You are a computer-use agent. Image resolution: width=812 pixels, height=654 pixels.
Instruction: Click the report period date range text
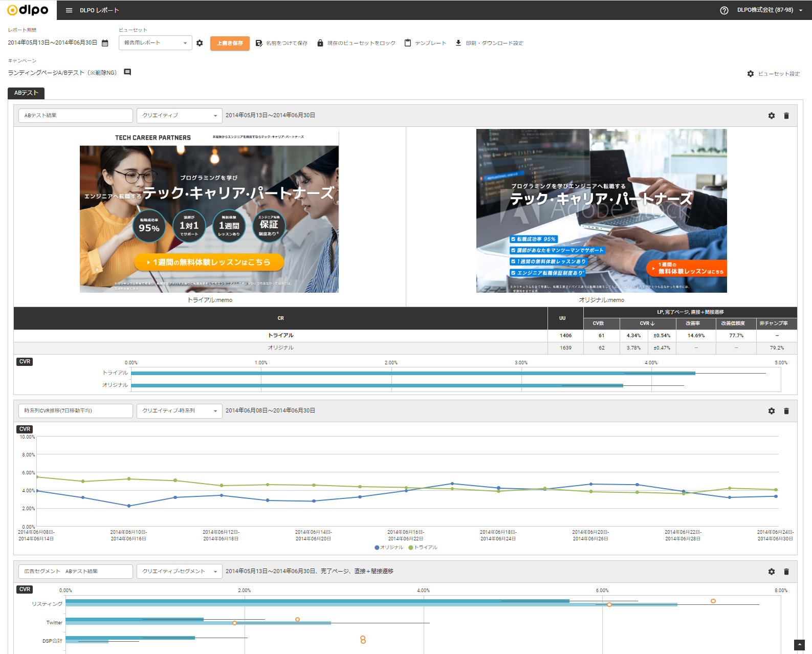tap(52, 43)
